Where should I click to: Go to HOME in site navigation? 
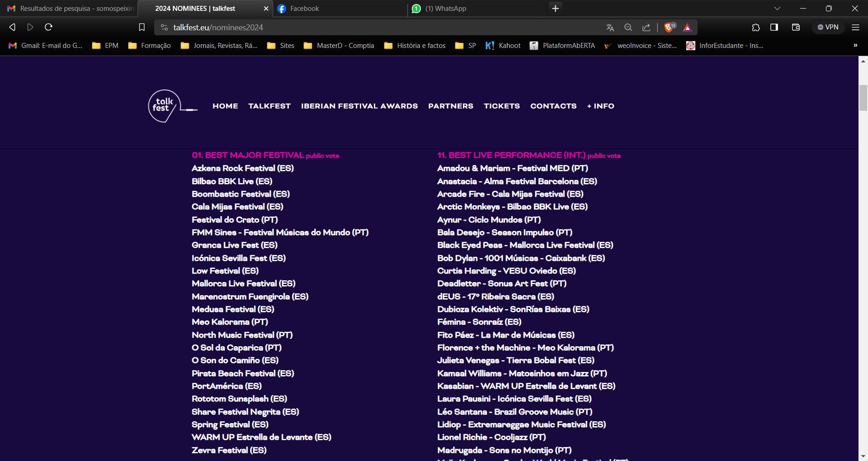[225, 106]
